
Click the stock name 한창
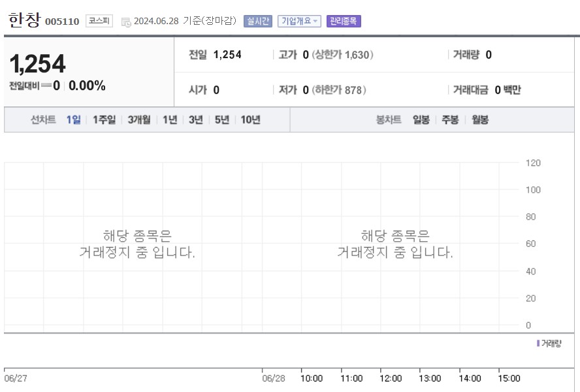24,20
